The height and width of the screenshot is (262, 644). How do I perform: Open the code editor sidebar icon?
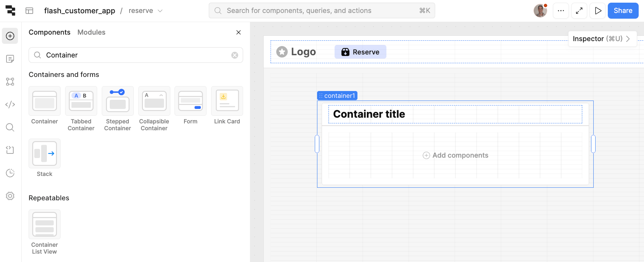coord(10,104)
